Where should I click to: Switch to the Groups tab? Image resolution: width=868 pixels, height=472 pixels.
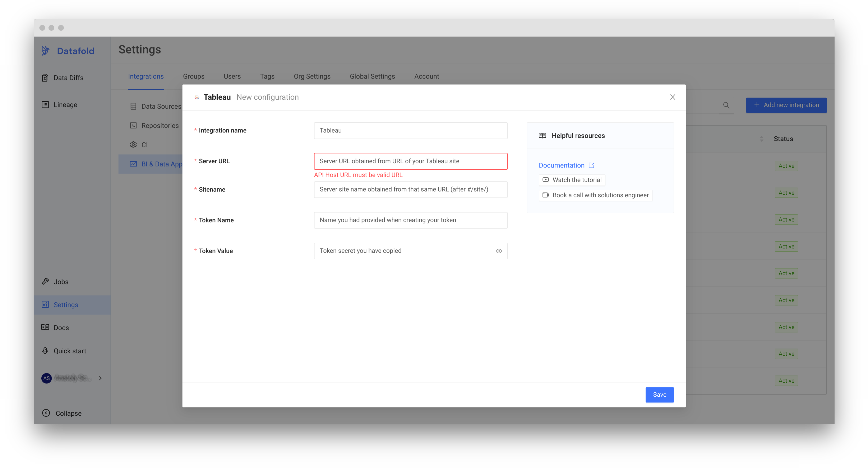(x=194, y=76)
